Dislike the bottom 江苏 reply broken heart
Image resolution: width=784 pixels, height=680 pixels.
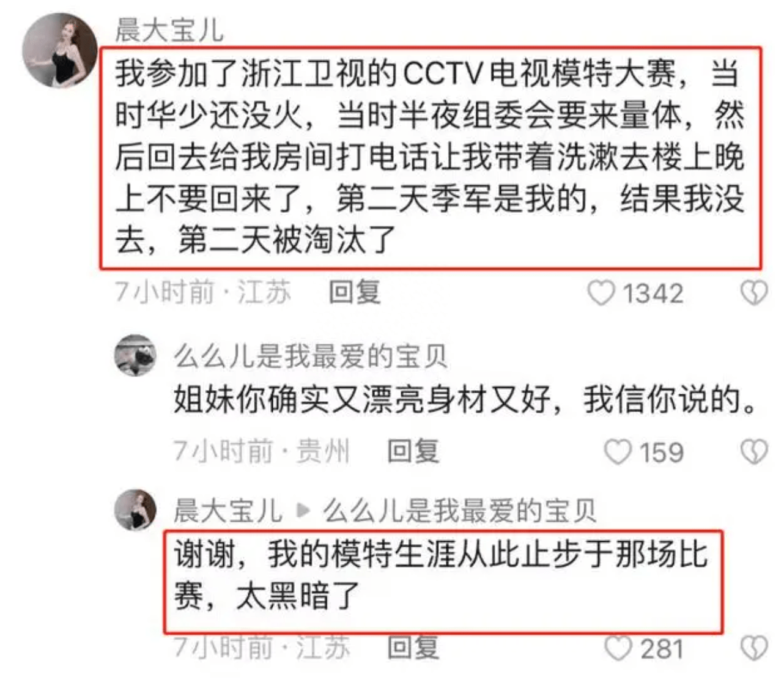(x=754, y=649)
